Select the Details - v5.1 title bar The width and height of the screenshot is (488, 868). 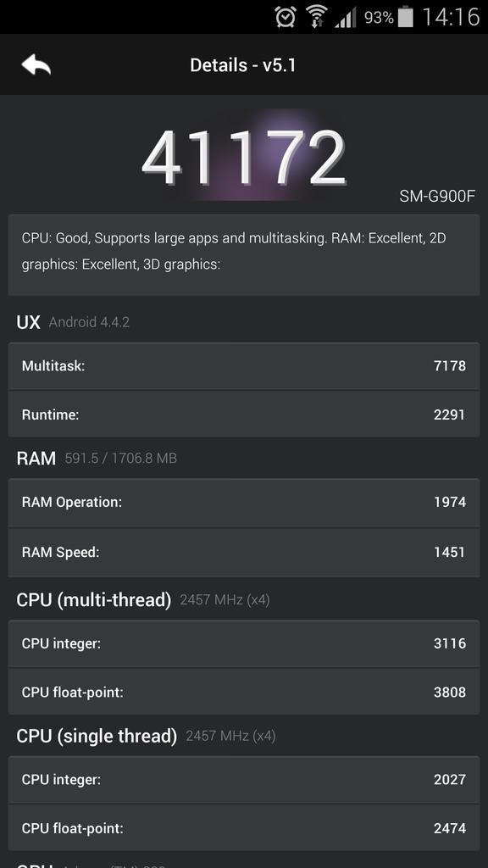point(244,65)
